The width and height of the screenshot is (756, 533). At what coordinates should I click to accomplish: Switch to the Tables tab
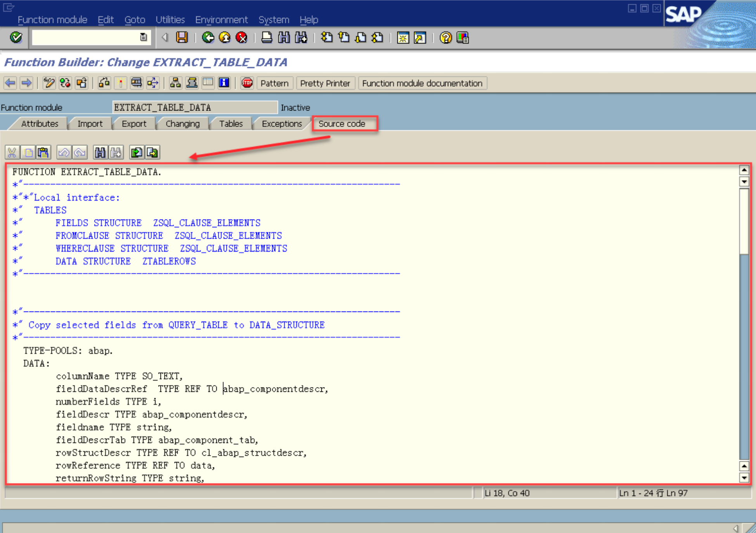pos(231,124)
